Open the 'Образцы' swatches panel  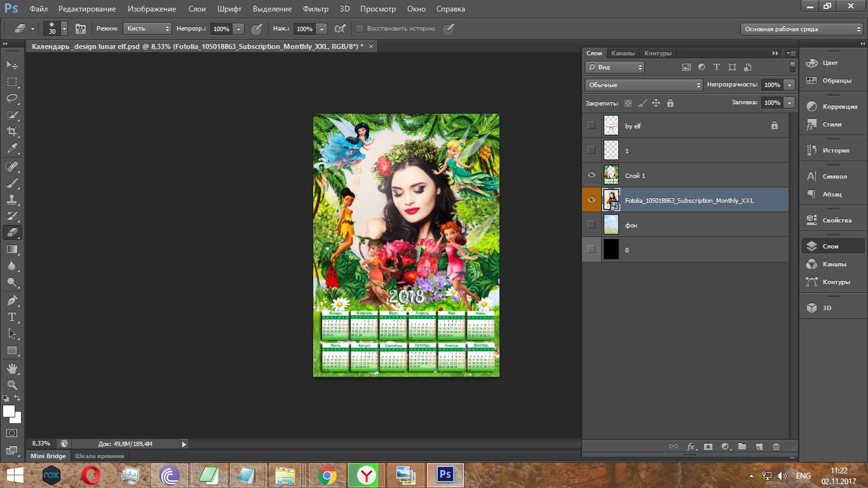[832, 81]
